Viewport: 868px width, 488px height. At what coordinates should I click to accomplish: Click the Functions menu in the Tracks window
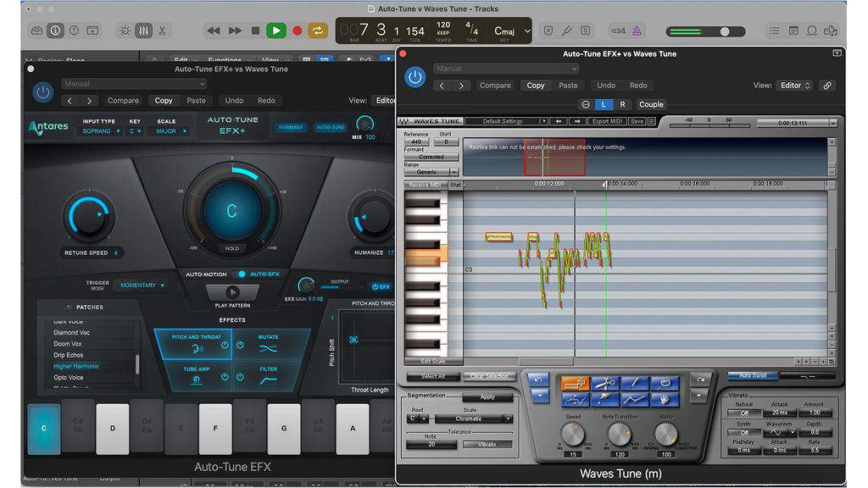225,59
